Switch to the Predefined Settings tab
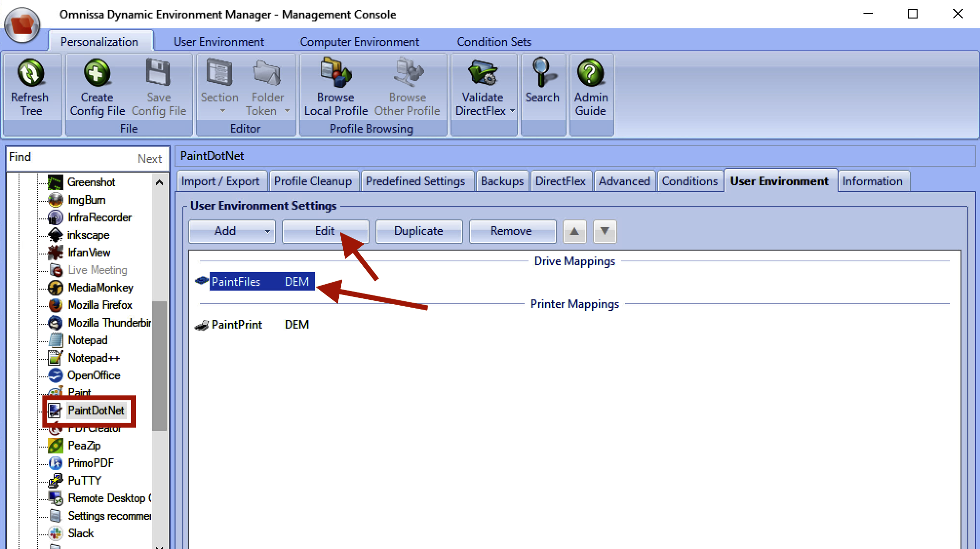The image size is (980, 549). (415, 181)
